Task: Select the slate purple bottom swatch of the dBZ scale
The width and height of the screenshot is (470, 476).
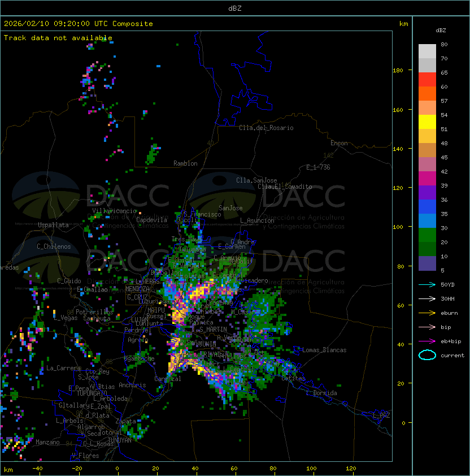Action: pos(427,263)
